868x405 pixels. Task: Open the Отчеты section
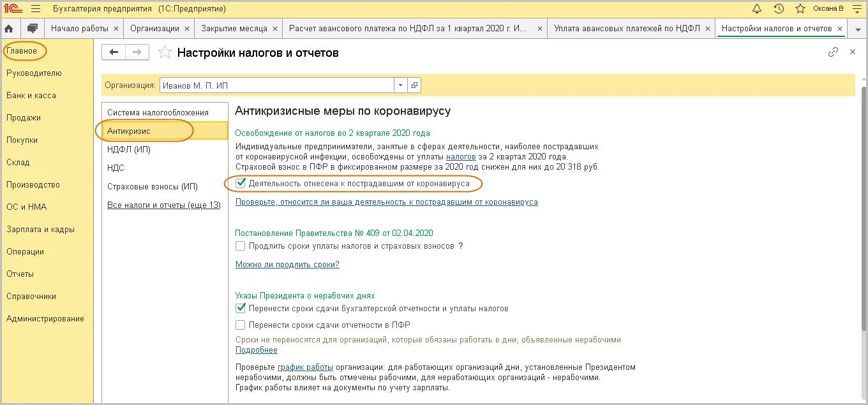click(20, 274)
